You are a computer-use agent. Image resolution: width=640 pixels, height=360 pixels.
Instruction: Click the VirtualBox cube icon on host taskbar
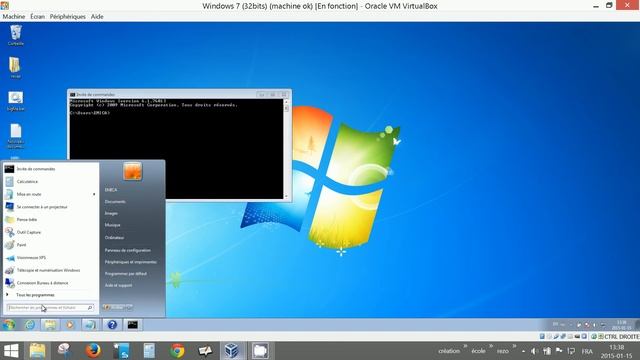click(232, 351)
